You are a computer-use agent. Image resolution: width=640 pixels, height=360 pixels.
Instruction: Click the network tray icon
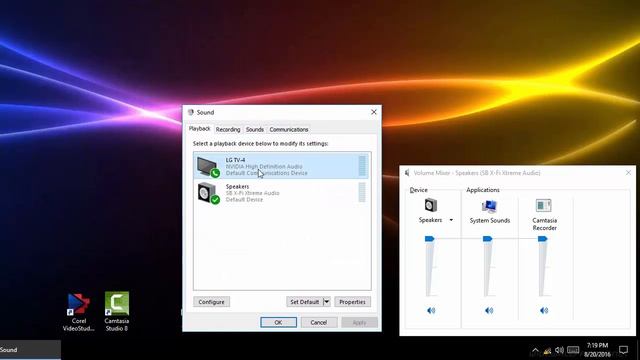[547, 350]
